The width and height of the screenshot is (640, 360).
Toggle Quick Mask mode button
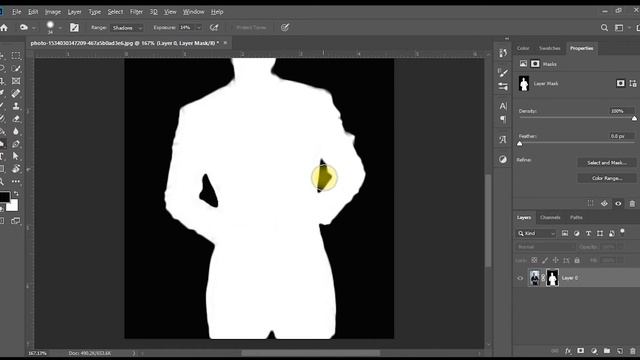[2, 221]
